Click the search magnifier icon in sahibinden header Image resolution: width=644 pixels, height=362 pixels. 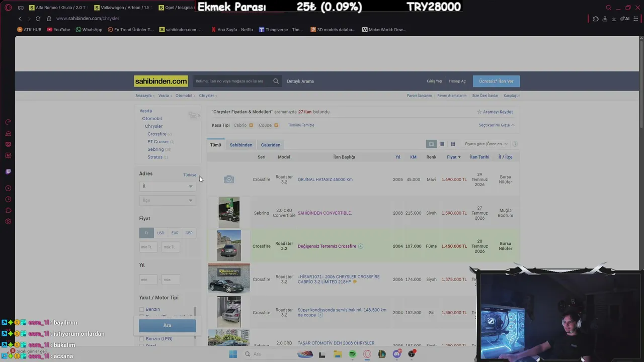coord(276,81)
